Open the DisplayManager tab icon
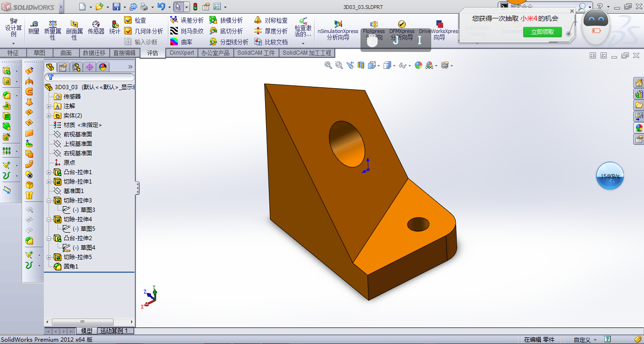The height and width of the screenshot is (344, 644). [103, 67]
